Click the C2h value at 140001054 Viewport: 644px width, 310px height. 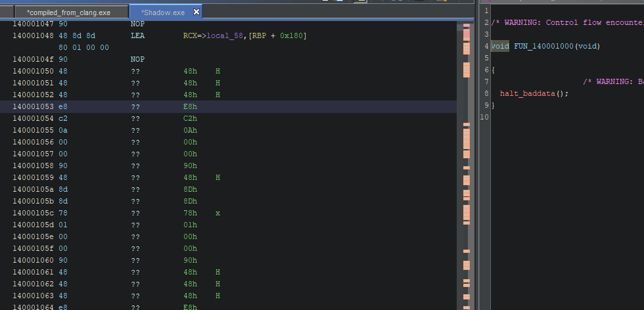click(x=190, y=119)
